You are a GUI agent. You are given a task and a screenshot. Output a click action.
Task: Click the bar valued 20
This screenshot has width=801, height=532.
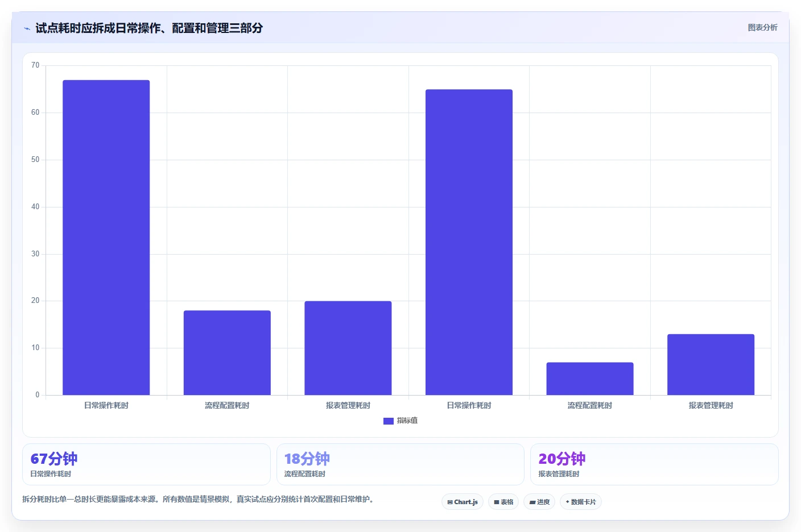coord(348,348)
